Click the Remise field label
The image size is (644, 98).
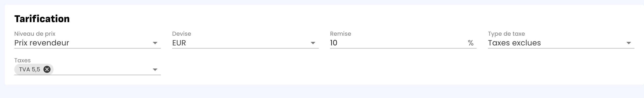[x=341, y=34]
